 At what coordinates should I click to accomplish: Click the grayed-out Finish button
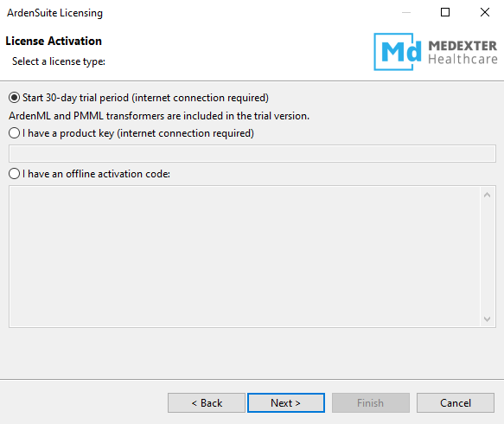pyautogui.click(x=371, y=402)
